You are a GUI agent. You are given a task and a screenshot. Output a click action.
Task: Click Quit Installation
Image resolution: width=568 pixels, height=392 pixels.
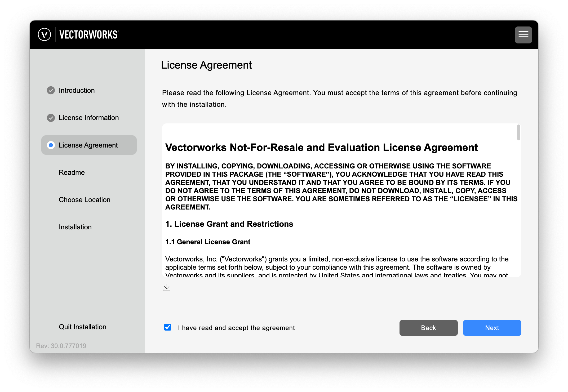point(82,327)
